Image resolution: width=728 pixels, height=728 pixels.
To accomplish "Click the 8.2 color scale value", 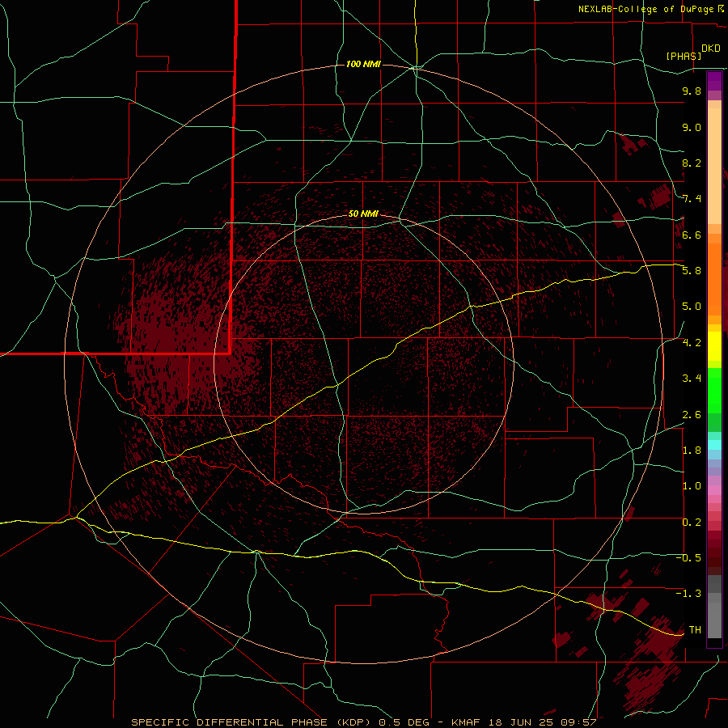I will point(692,163).
